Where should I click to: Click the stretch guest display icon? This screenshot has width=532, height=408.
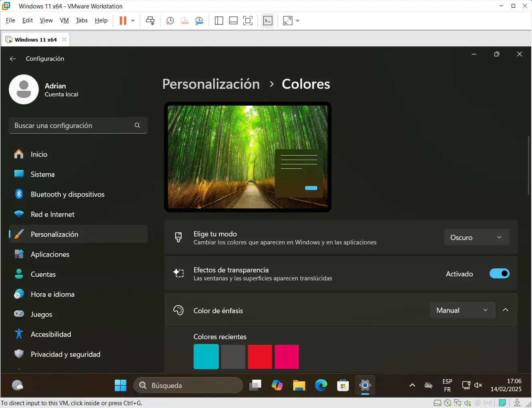(x=288, y=21)
